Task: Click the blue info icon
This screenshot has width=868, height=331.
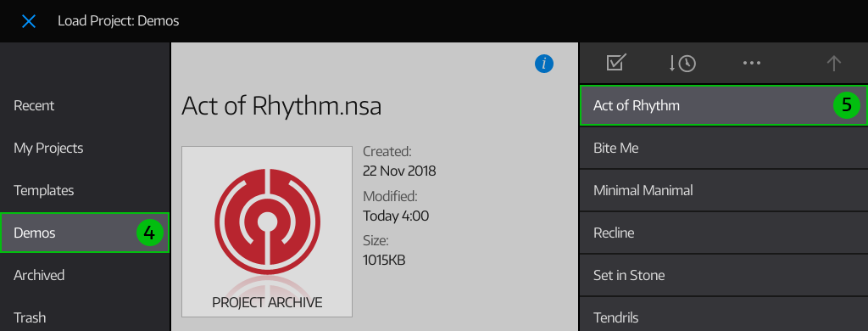Action: coord(544,64)
